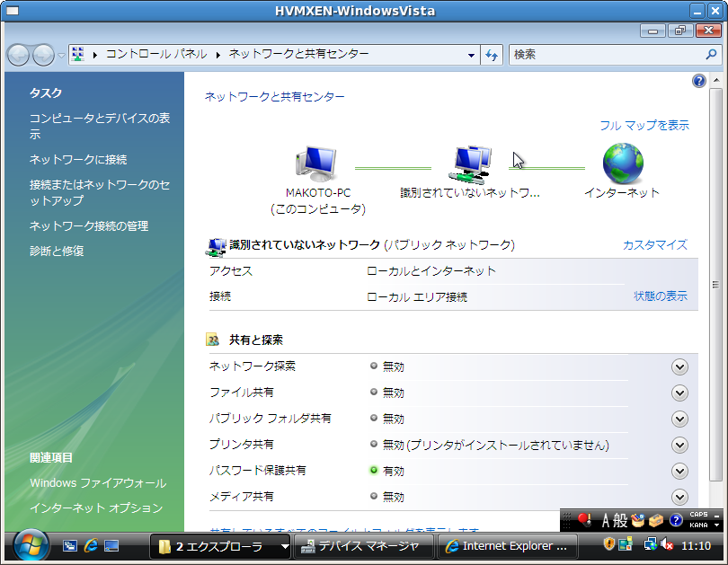Screen dimensions: 728x565
Task: Expand the ファイル共有 settings
Action: point(679,393)
